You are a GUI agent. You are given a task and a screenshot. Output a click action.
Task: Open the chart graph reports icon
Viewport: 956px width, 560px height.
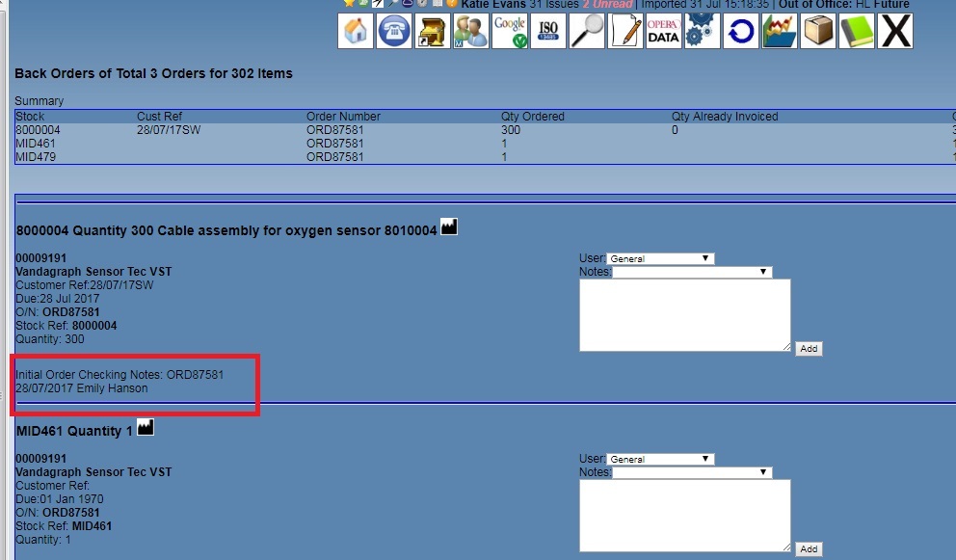tap(779, 31)
